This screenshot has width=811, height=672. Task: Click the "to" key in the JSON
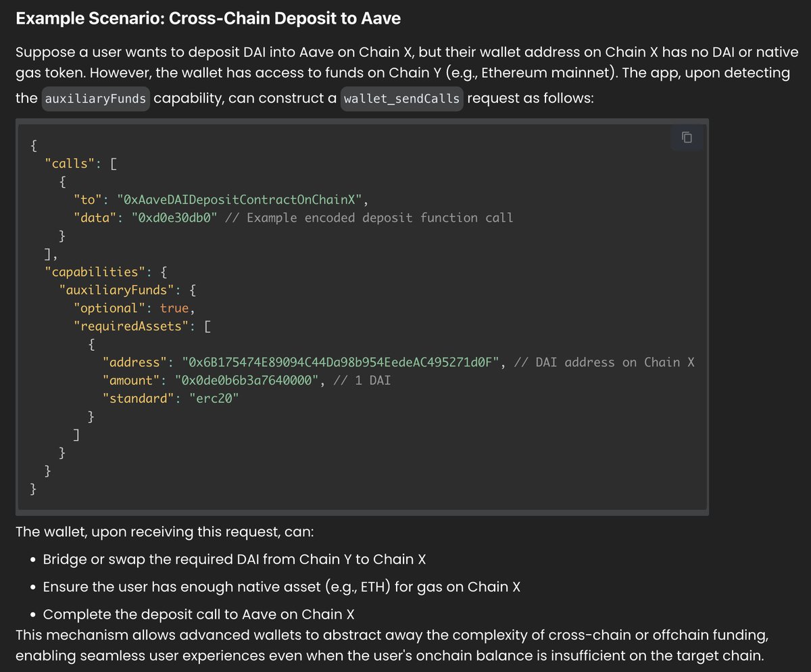tap(88, 199)
